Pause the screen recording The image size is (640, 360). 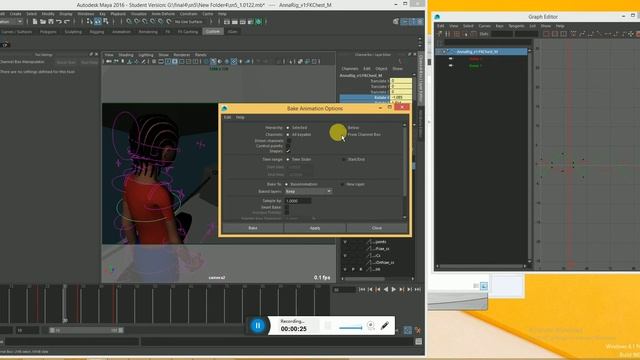[258, 325]
